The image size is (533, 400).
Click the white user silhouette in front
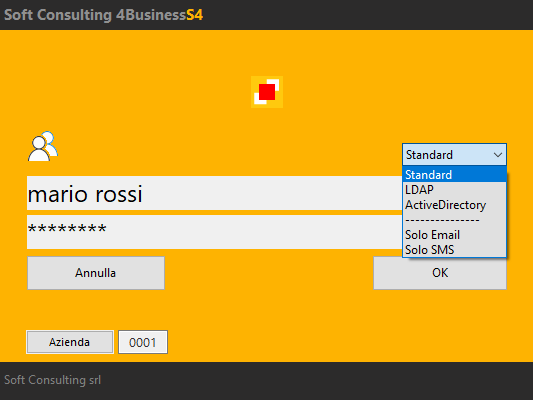click(x=39, y=150)
